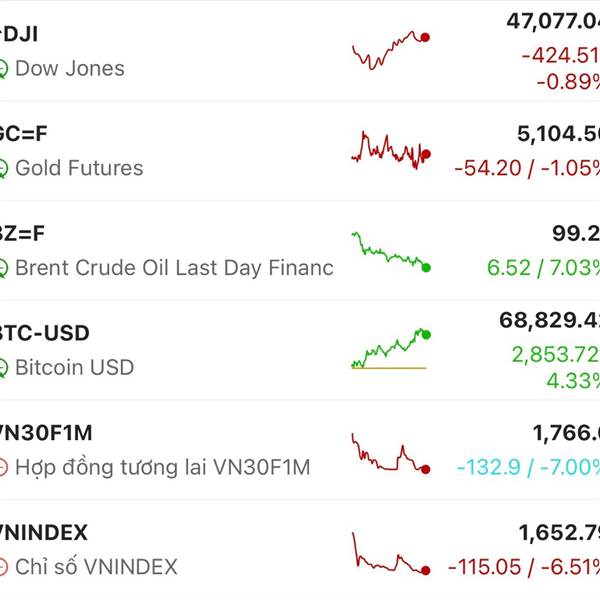Select the status icon beside Brent Crude Oil

[4, 268]
